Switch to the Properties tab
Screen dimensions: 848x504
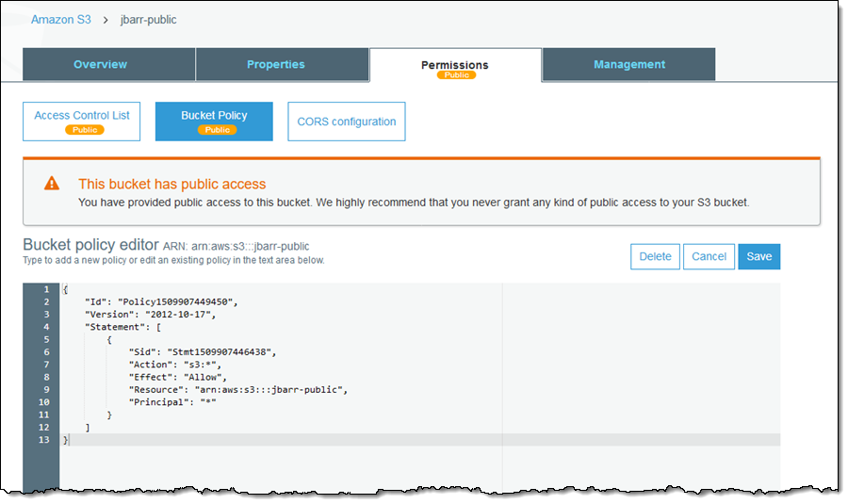pyautogui.click(x=275, y=65)
